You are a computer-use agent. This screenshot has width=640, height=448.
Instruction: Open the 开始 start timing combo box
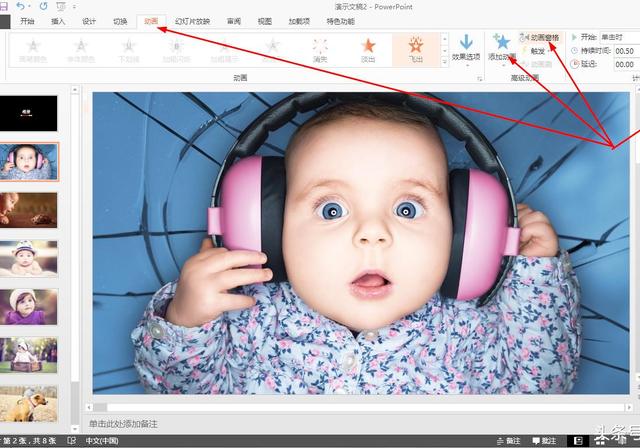(619, 38)
